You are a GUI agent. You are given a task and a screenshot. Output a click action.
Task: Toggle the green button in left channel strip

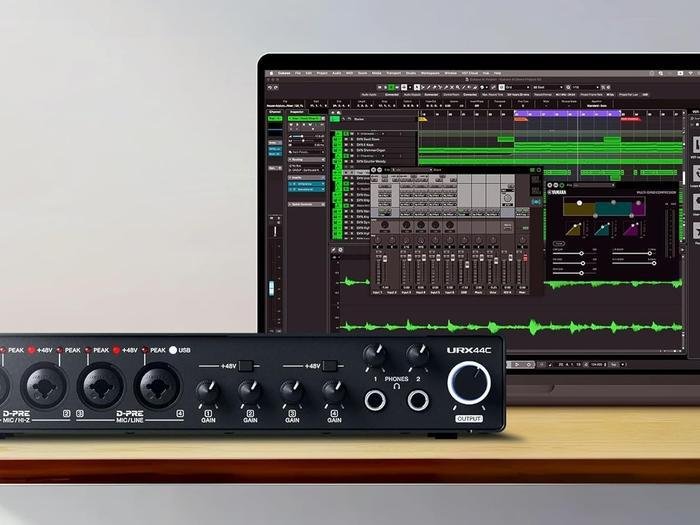tap(275, 119)
